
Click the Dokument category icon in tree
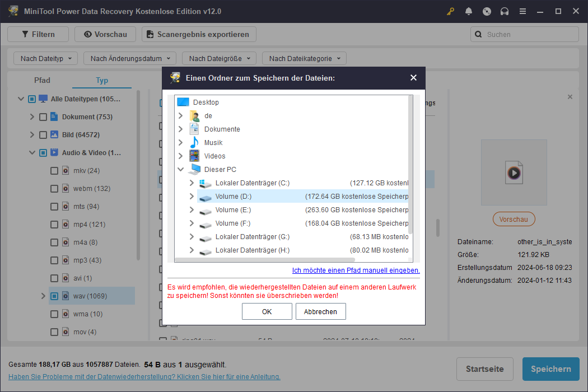point(54,116)
